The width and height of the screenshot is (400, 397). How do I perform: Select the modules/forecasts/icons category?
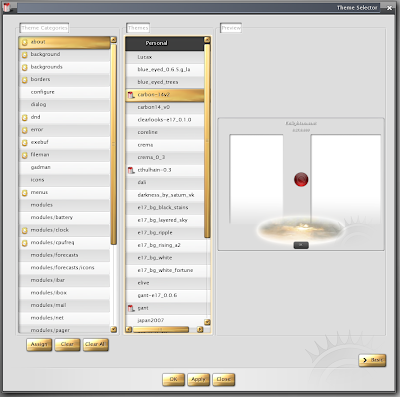coord(64,268)
